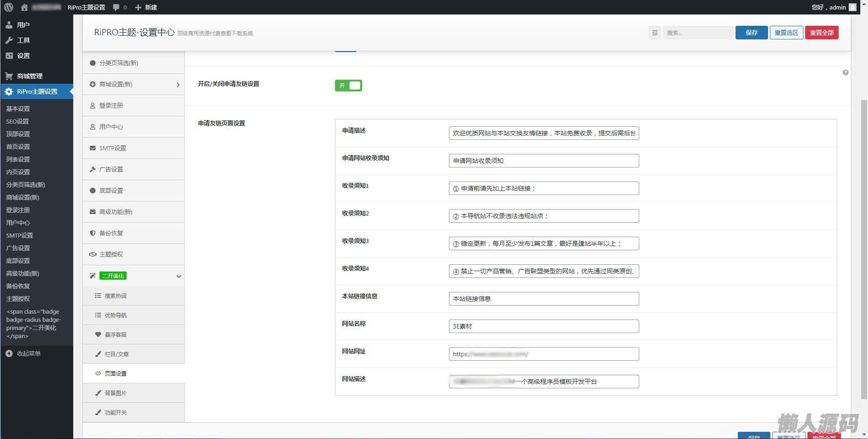Click the 网站名称 input field

543,326
